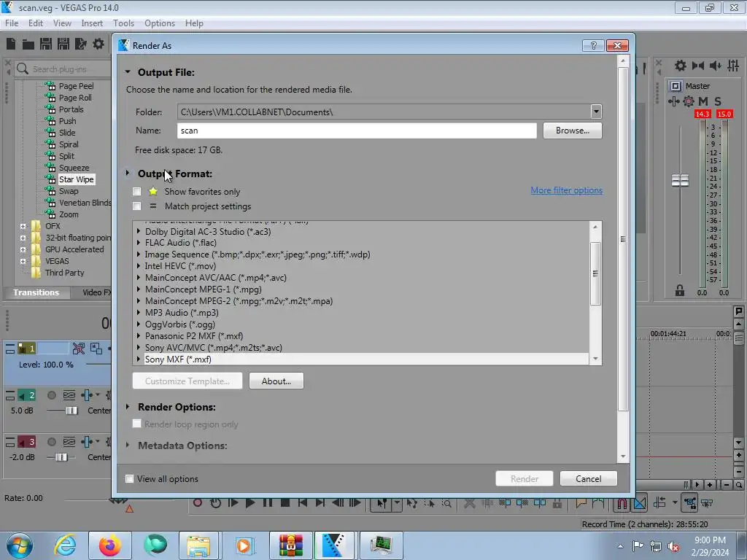This screenshot has width=747, height=560.
Task: Click the Open folder icon in VEGAS toolbar
Action: pos(28,44)
